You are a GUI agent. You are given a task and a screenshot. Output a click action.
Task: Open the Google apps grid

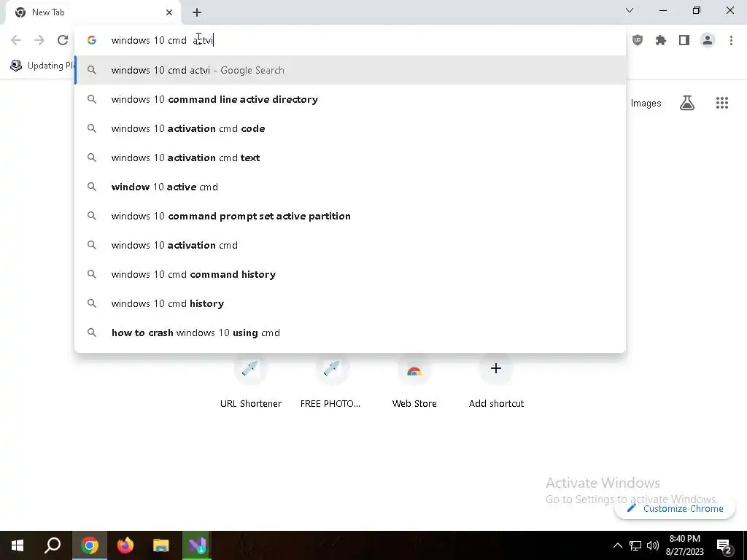pyautogui.click(x=722, y=103)
